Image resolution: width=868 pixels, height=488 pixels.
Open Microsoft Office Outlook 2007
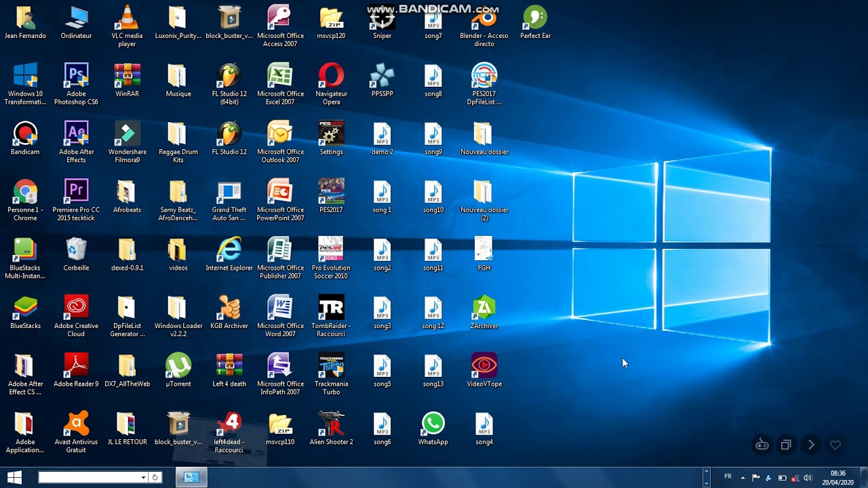click(x=280, y=142)
